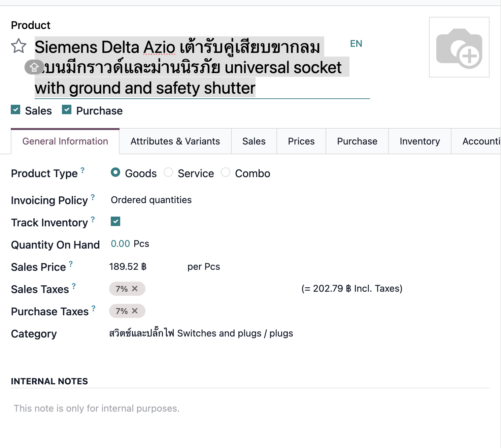Open the Invoicing Policy help tooltip

coord(93,197)
